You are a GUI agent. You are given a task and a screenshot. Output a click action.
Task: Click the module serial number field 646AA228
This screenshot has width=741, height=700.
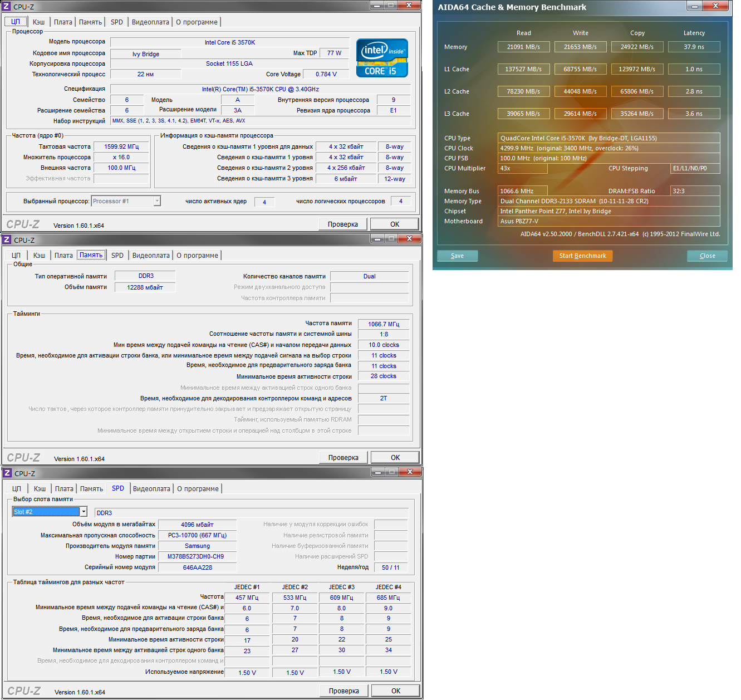pos(197,567)
